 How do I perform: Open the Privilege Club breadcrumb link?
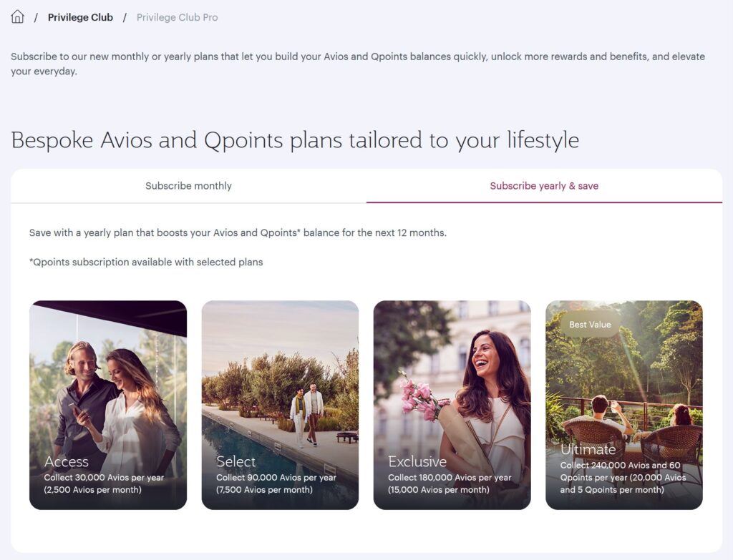[80, 17]
